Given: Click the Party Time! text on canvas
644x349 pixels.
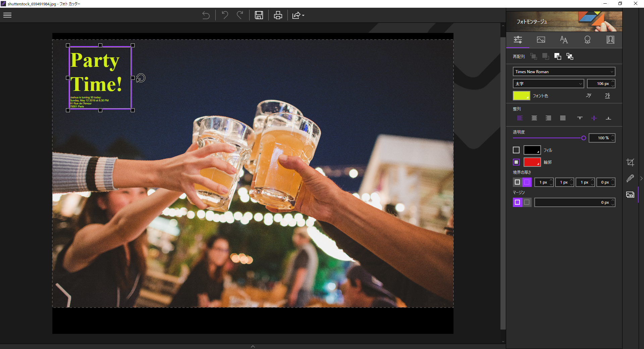Looking at the screenshot, I should [x=96, y=72].
